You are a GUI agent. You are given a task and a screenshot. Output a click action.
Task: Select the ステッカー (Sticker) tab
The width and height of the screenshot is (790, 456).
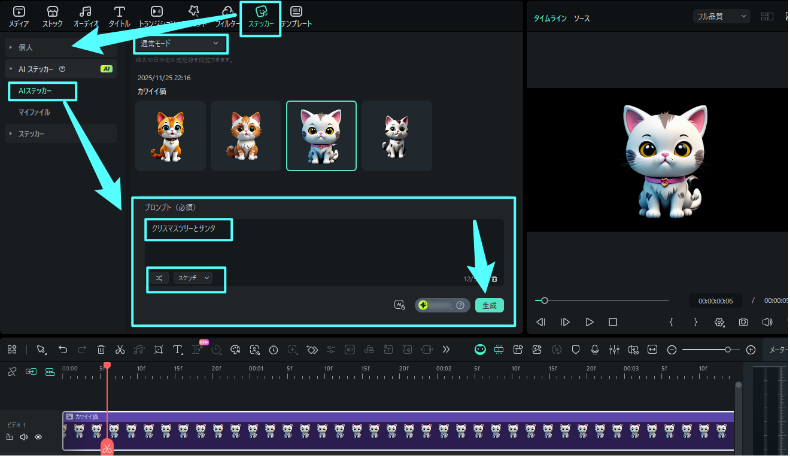coord(260,17)
